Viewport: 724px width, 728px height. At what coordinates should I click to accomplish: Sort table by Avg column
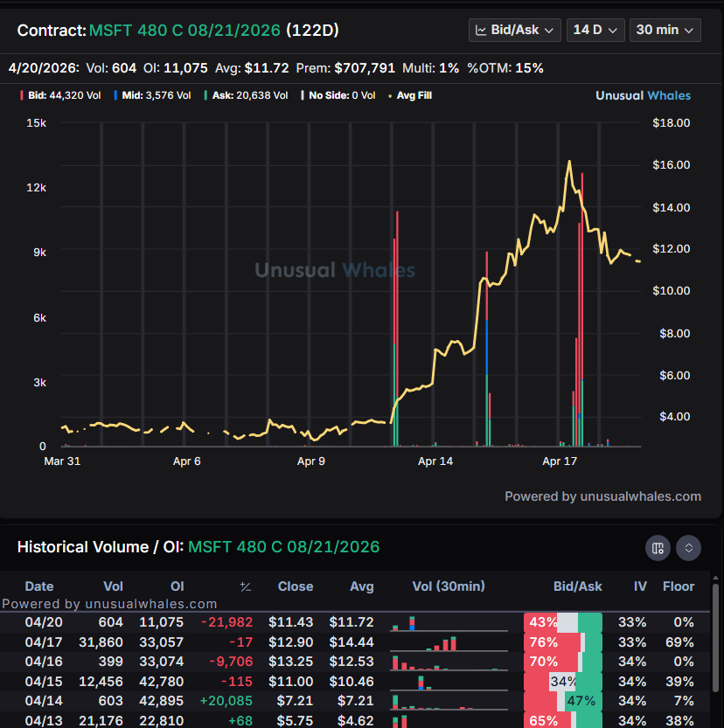point(362,586)
